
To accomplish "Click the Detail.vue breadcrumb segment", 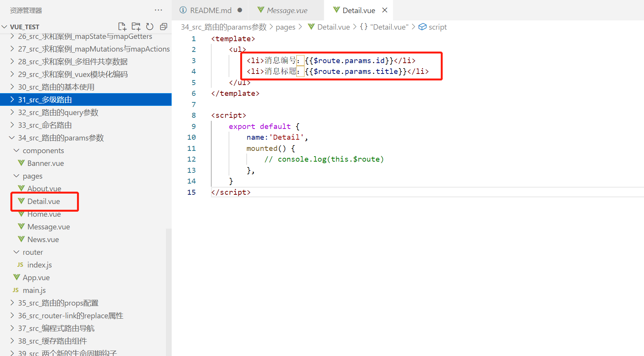I will [333, 27].
